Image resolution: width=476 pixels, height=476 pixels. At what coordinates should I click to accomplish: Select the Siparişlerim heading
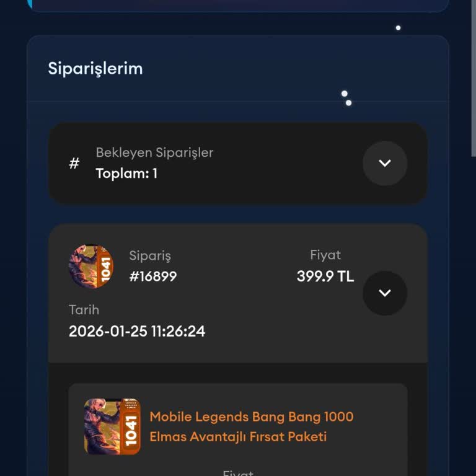point(95,69)
